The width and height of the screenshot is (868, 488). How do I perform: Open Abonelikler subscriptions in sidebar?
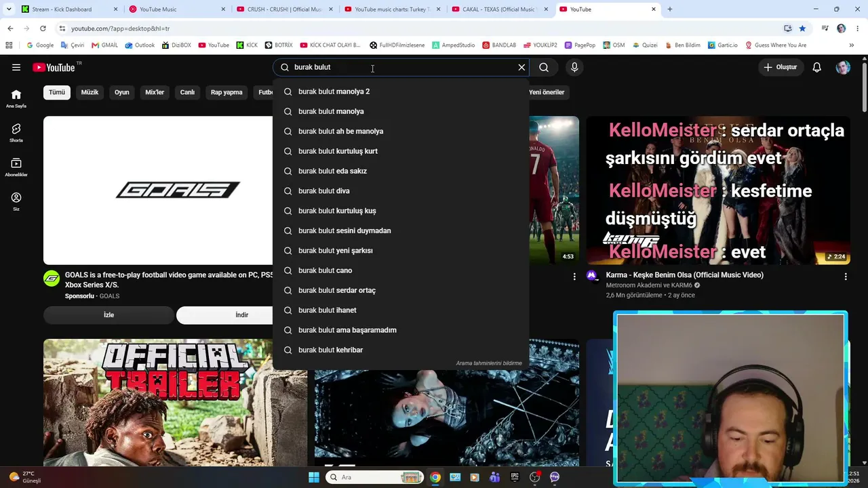[16, 167]
